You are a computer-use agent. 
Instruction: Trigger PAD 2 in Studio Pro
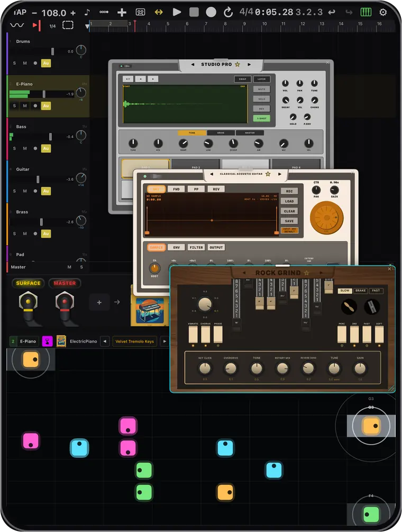coord(196,164)
